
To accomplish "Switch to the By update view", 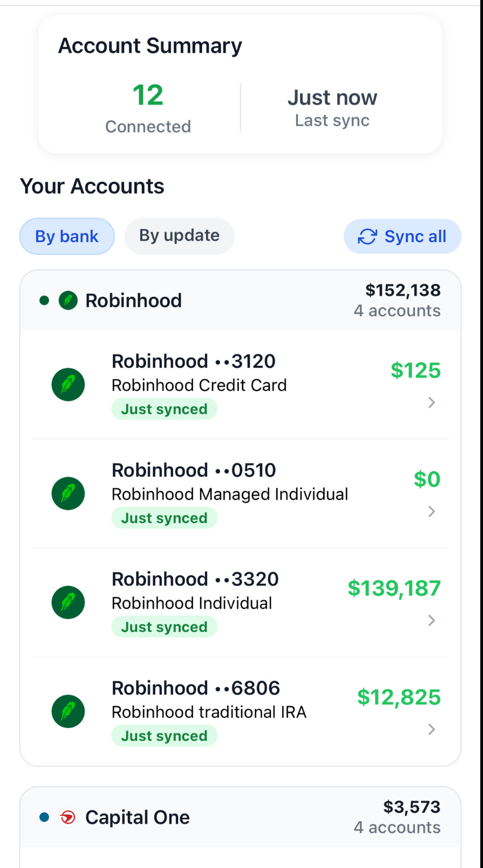I will pos(179,236).
